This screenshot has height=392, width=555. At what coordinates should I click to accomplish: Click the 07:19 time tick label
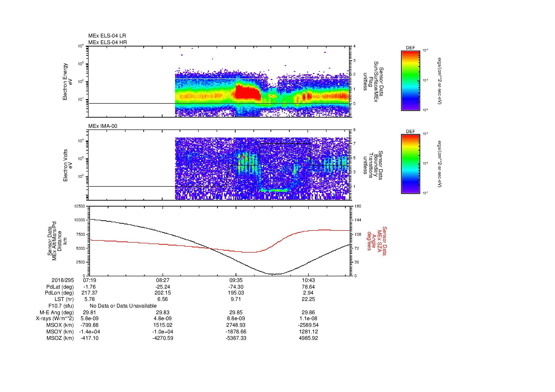[x=89, y=280]
